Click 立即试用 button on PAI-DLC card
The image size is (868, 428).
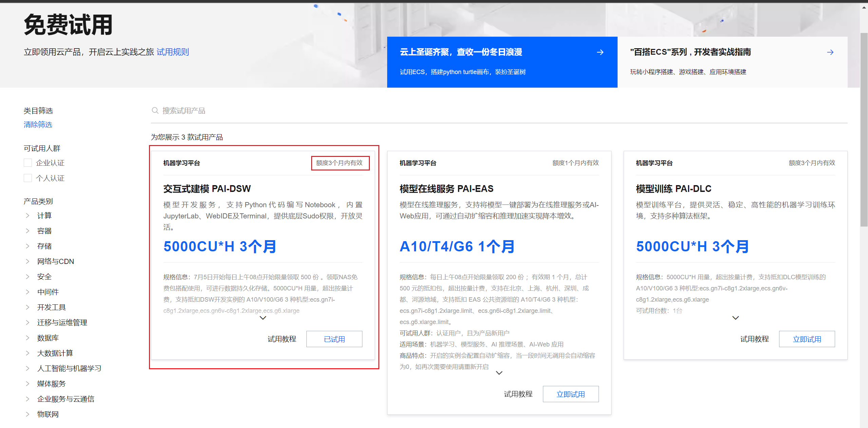807,339
